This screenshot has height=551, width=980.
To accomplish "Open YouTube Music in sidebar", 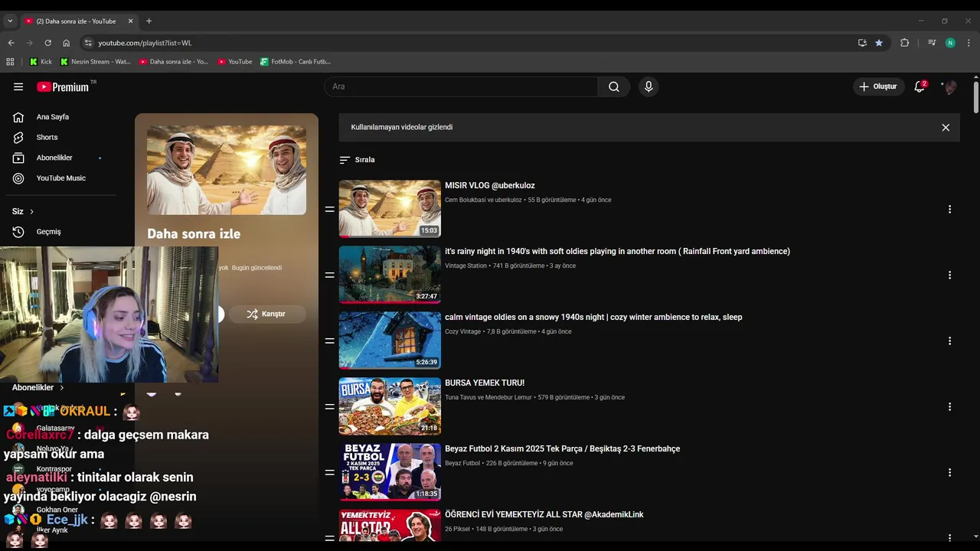I will tap(61, 178).
